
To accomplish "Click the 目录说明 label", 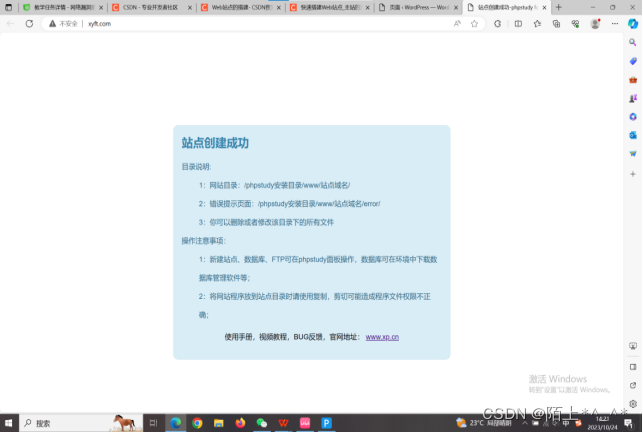I will coord(196,167).
